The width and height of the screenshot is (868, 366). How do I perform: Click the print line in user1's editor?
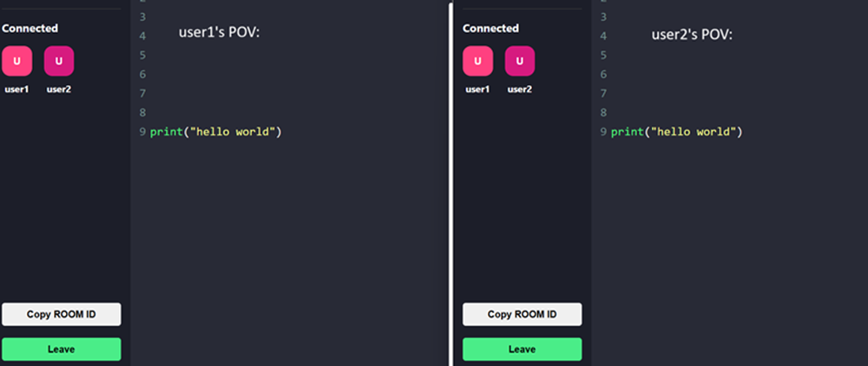pos(216,132)
